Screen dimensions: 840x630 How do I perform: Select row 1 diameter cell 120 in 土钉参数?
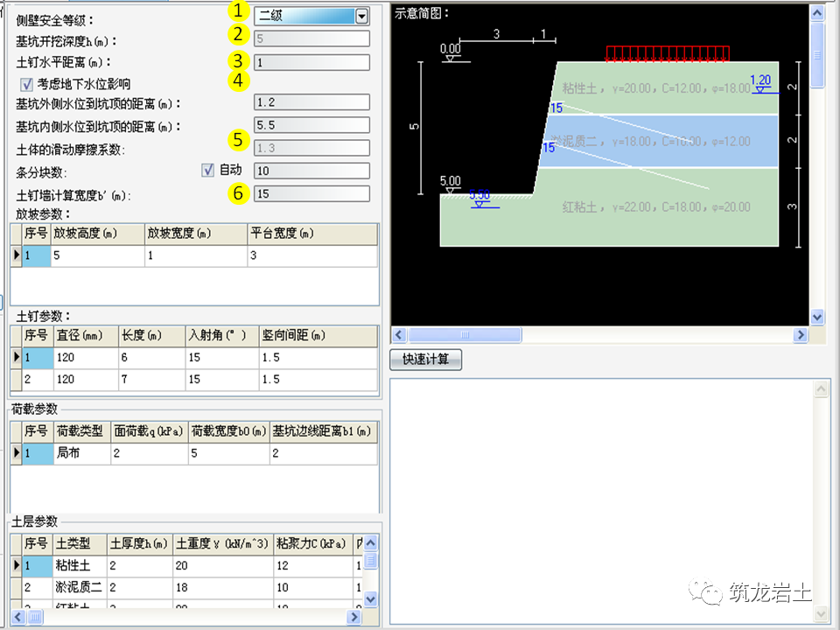[86, 357]
